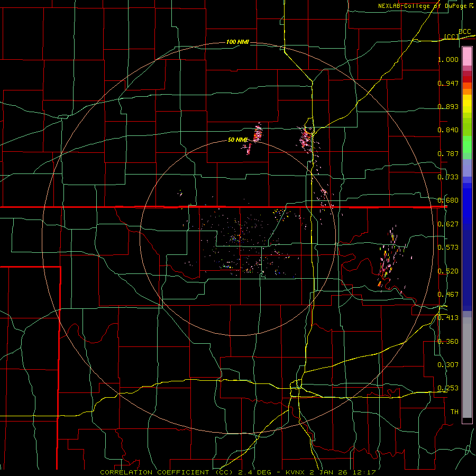
Task: Select the 0.520 scale value
Action: pos(448,271)
